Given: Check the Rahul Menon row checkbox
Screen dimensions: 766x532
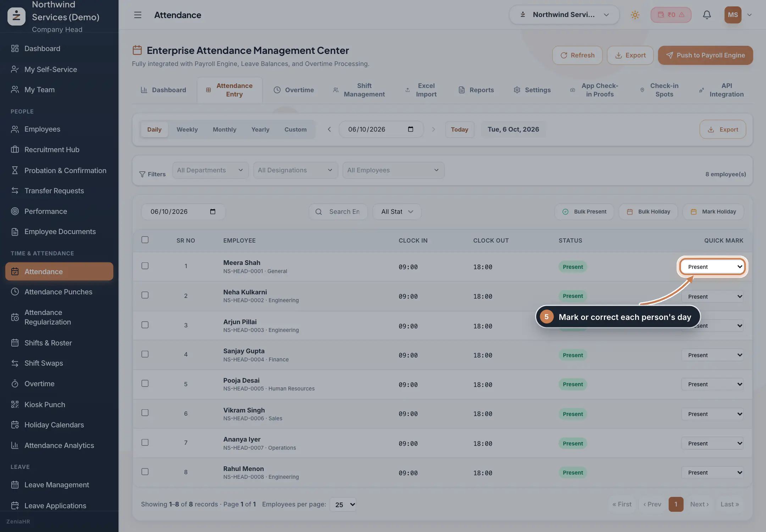Looking at the screenshot, I should (x=145, y=472).
